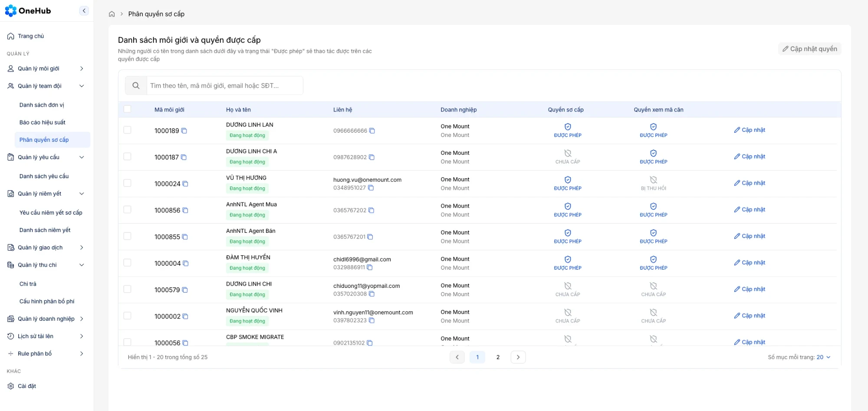The image size is (868, 411).
Task: Expand Rule phân bổ menu
Action: pyautogui.click(x=46, y=353)
